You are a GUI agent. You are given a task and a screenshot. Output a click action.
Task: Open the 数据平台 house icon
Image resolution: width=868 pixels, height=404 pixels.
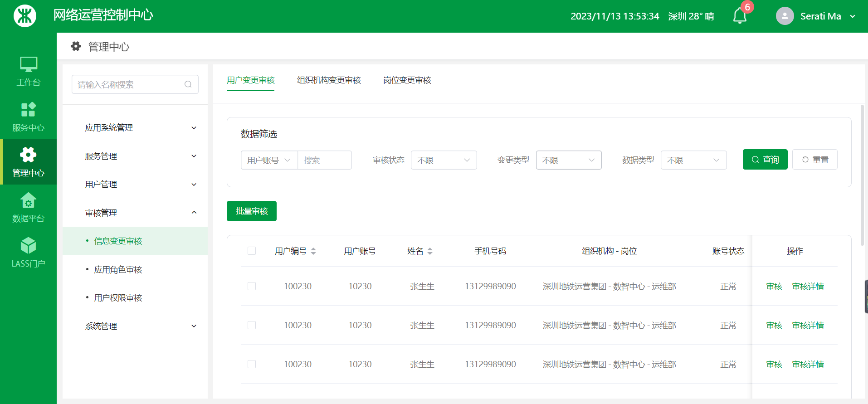(x=28, y=200)
